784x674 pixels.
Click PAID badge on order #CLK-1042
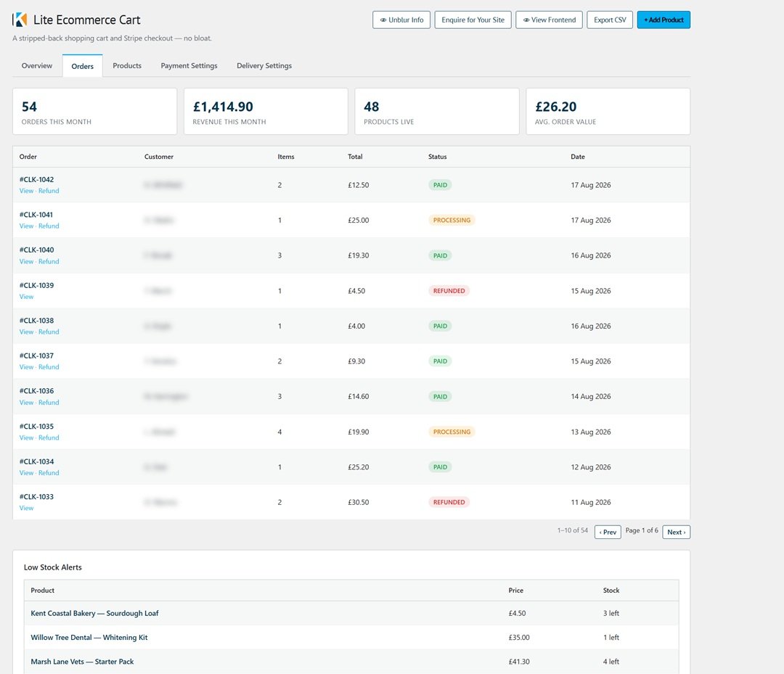(440, 185)
